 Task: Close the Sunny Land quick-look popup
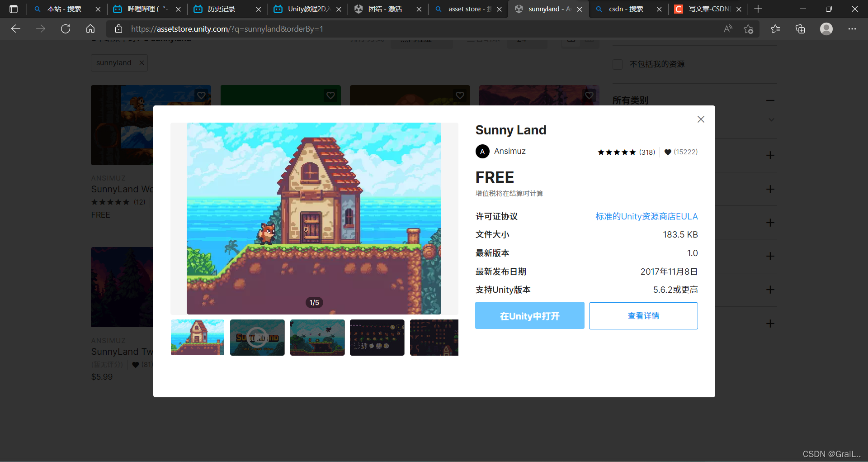(701, 119)
